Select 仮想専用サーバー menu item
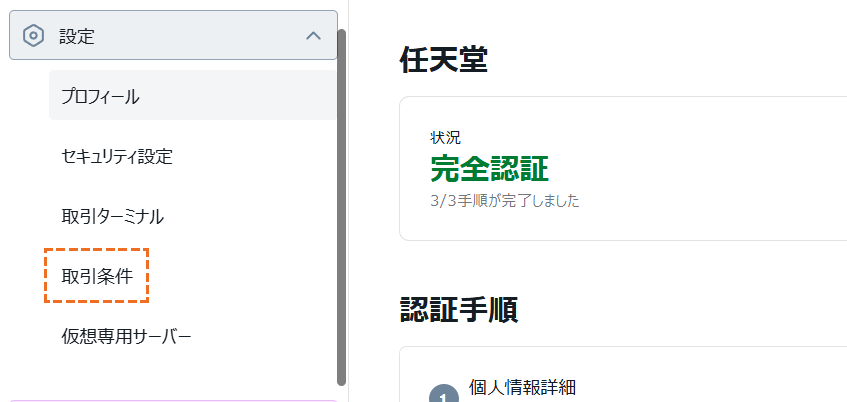Screen dimensions: 847x402 click(x=126, y=337)
